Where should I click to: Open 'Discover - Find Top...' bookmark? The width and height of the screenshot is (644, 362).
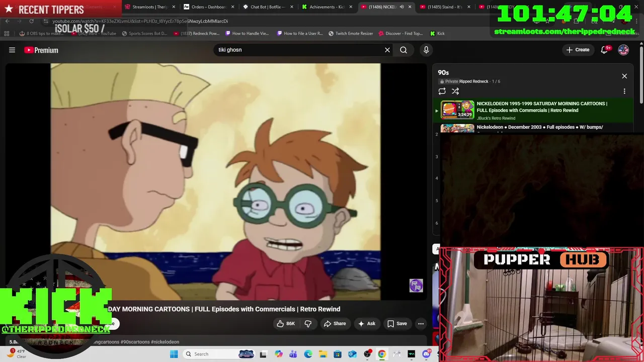tap(400, 34)
